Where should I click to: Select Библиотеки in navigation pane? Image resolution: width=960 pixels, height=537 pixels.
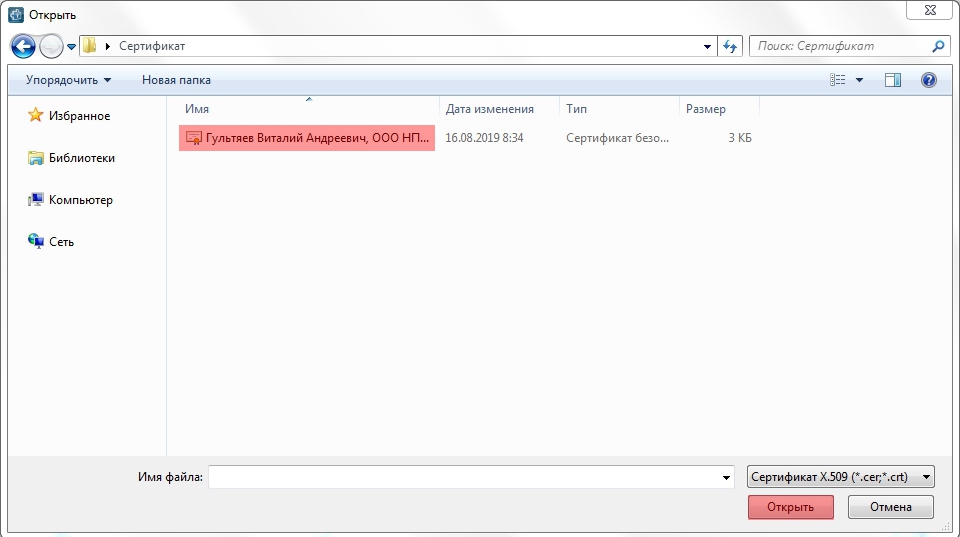[x=82, y=158]
